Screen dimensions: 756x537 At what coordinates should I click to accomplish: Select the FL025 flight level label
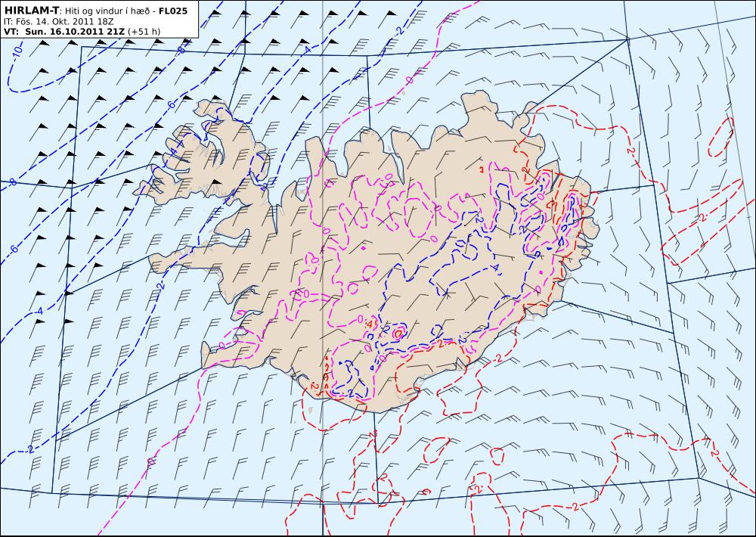pos(173,11)
